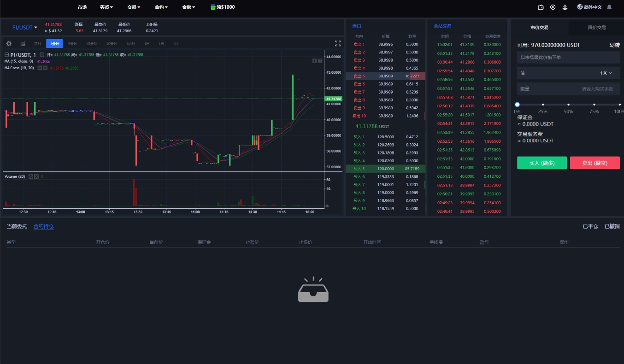Collapse the PI/USDT chart legend
Viewport: 624px width, 364px height.
pos(6,55)
